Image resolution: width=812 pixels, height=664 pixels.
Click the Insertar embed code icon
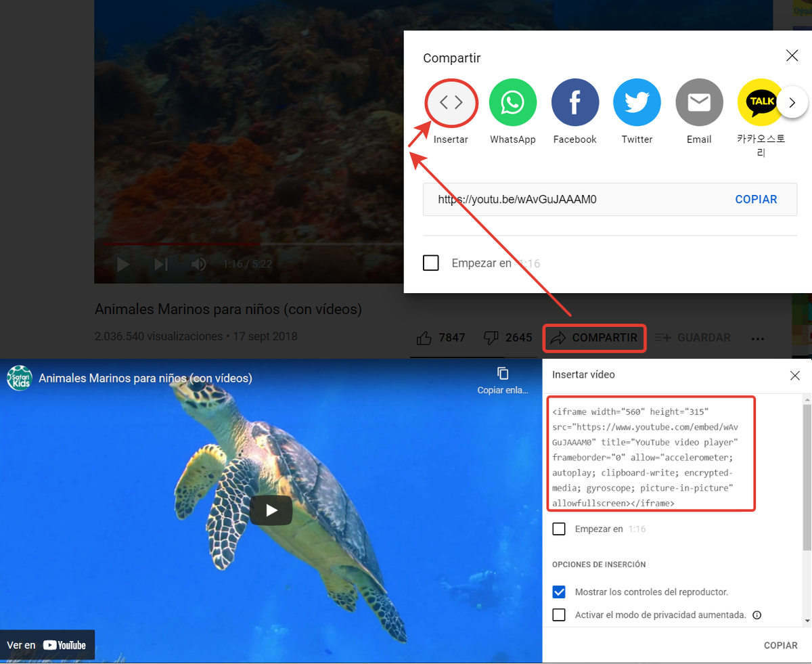(451, 102)
